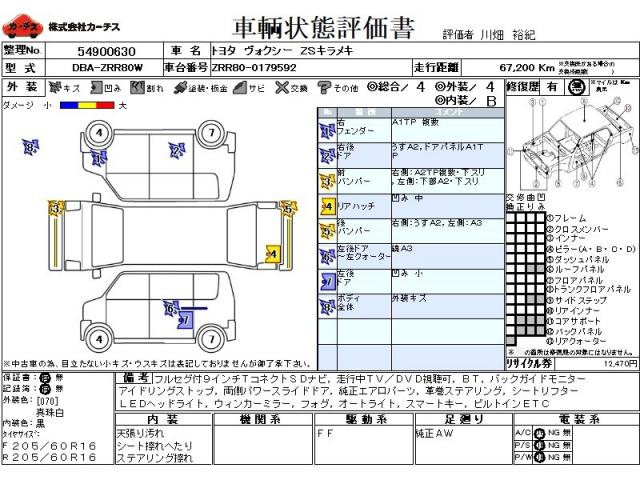The height and width of the screenshot is (480, 640).
Task: Click the A/C status indicator
Action: (539, 432)
